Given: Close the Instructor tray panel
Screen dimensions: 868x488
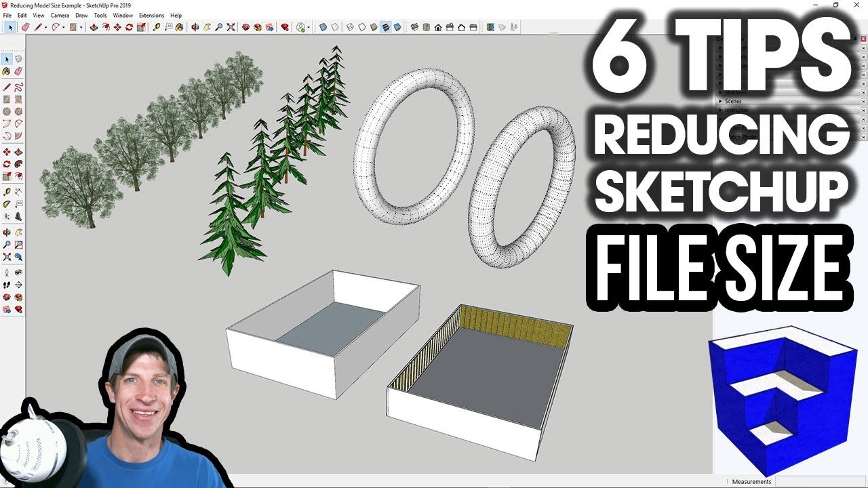Looking at the screenshot, I should (863, 110).
